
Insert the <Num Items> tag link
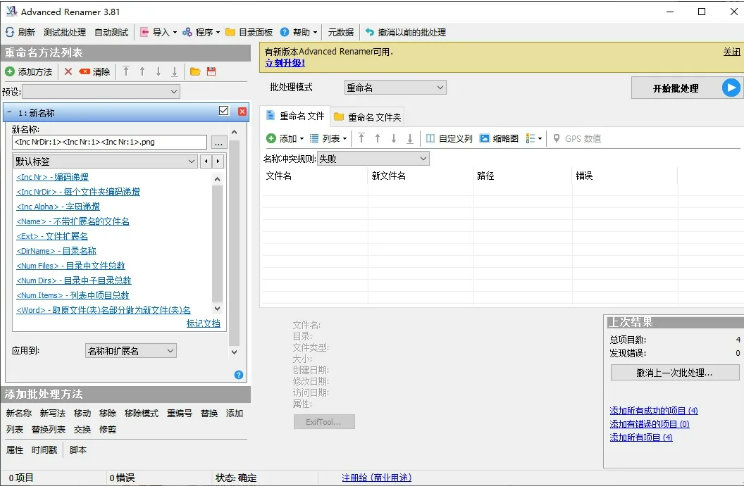click(x=73, y=295)
